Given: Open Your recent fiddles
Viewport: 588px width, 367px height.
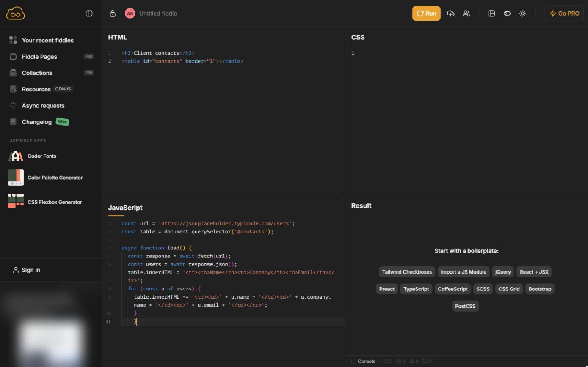Looking at the screenshot, I should tap(48, 40).
